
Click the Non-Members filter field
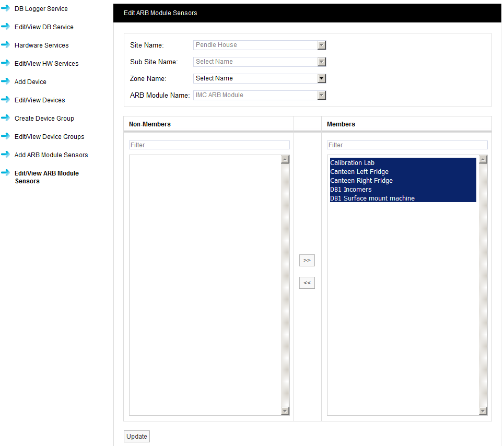click(209, 145)
